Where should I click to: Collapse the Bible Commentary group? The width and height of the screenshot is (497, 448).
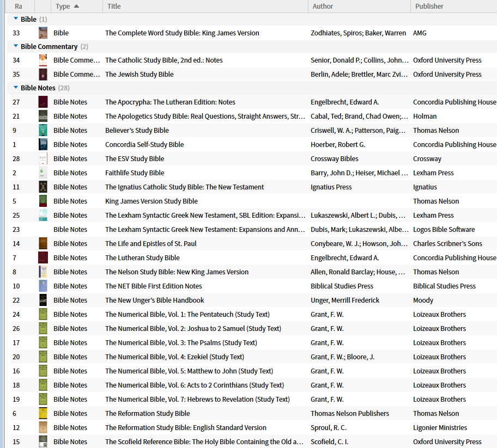(15, 46)
